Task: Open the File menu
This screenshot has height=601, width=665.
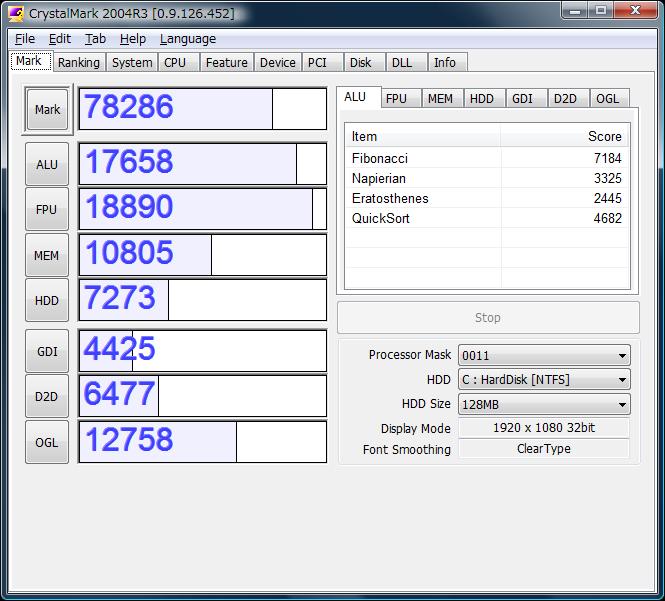Action: pos(25,38)
